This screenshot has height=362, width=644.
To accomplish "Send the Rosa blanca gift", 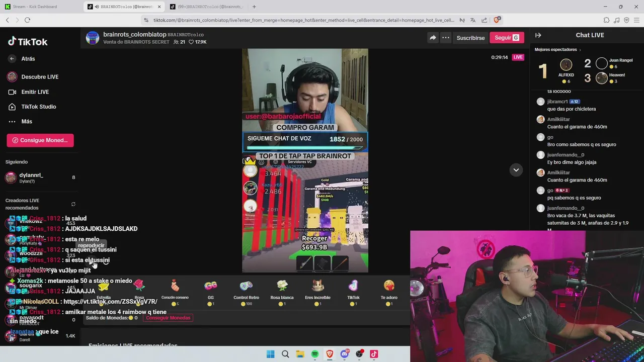I will (x=282, y=292).
